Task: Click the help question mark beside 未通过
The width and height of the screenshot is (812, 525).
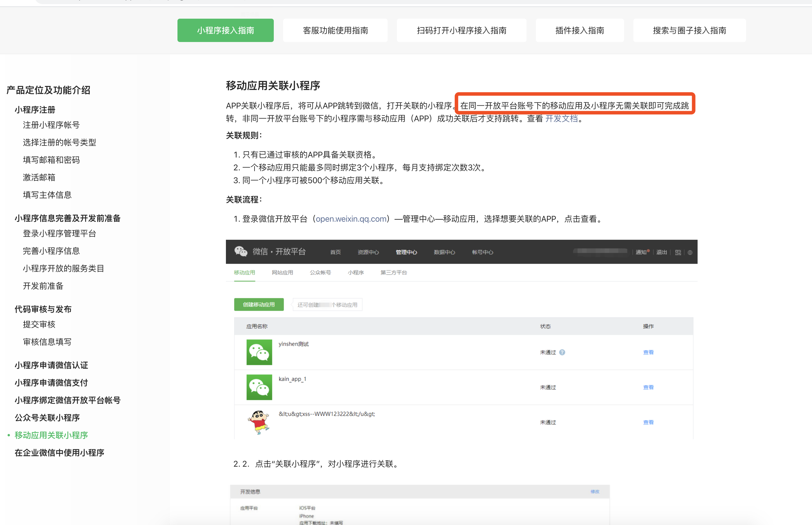Action: click(562, 352)
